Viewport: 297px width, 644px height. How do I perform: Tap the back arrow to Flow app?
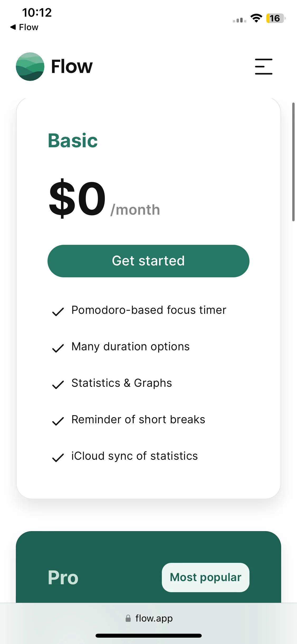coord(13,27)
